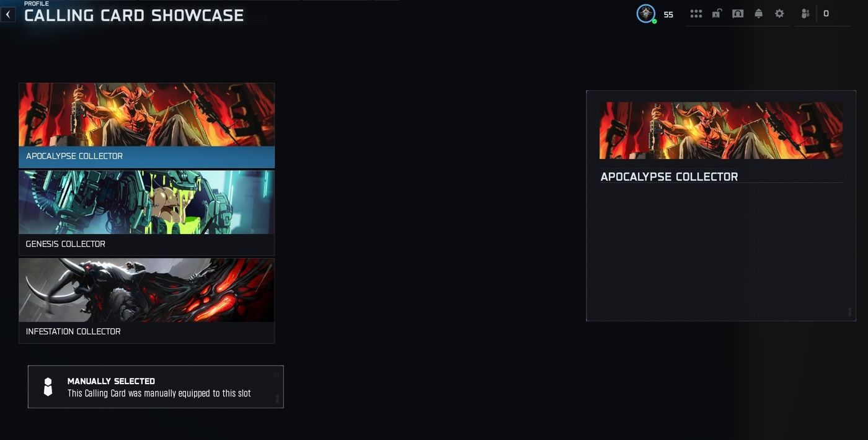Open the headset voice chat icon

tap(738, 14)
